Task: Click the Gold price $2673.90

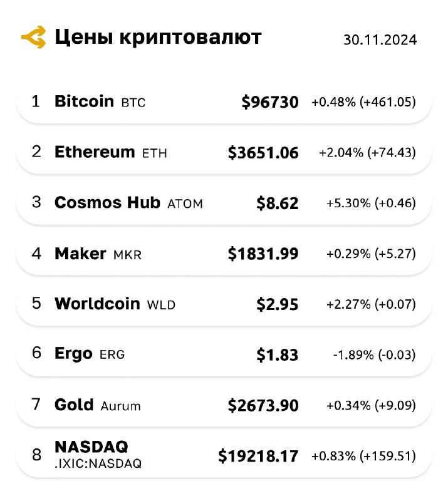Action: click(x=263, y=405)
